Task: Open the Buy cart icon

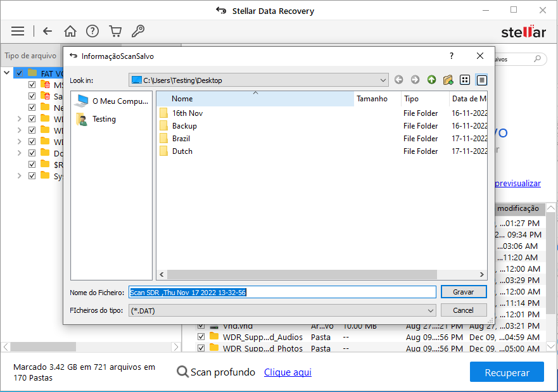Action: 115,31
